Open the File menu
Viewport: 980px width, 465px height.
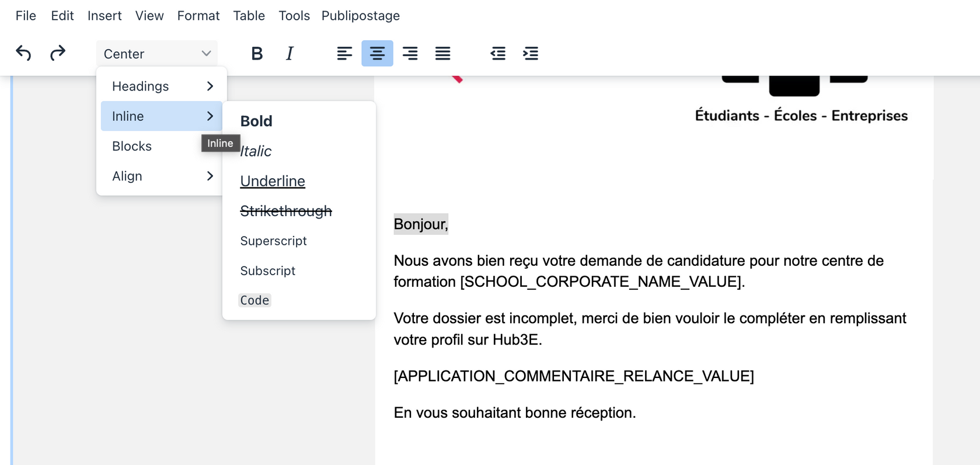26,16
